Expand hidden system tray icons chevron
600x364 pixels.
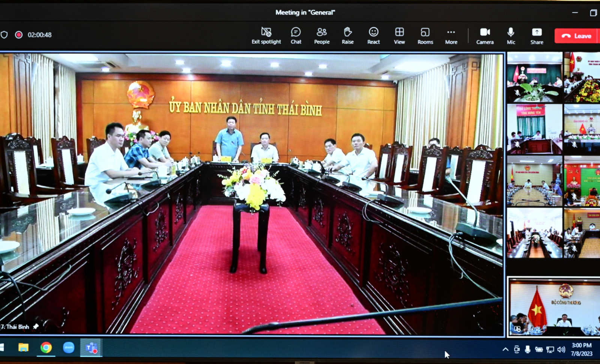505,349
